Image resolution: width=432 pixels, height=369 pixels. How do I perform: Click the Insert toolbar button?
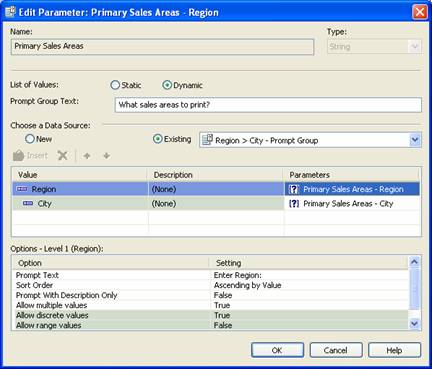click(x=30, y=156)
